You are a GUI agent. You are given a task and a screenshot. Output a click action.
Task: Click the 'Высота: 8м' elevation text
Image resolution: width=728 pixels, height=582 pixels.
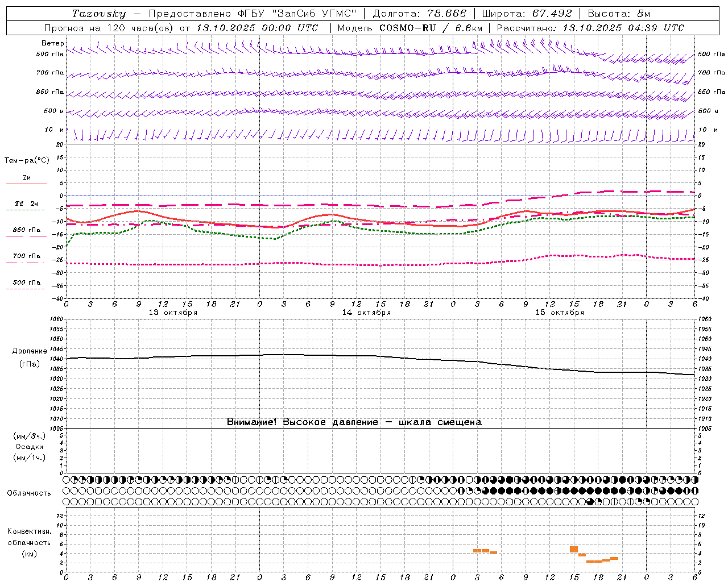tap(619, 14)
